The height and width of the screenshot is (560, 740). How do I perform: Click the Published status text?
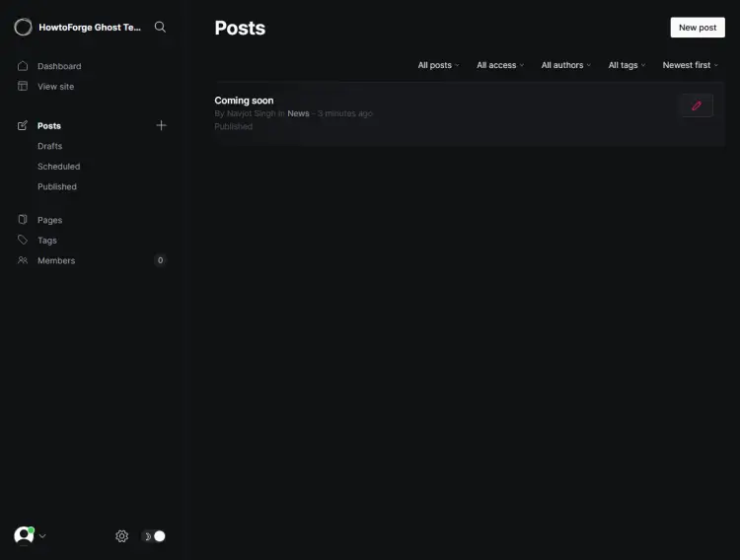point(233,126)
